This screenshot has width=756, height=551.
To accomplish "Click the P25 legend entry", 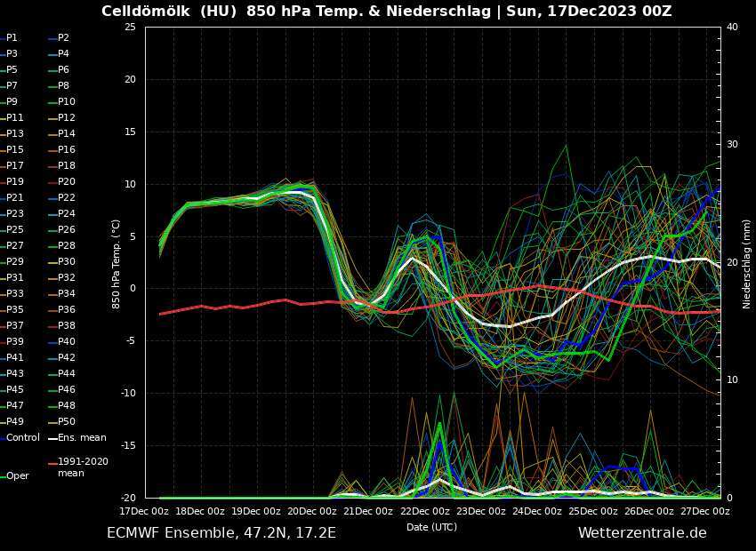I will pyautogui.click(x=15, y=230).
